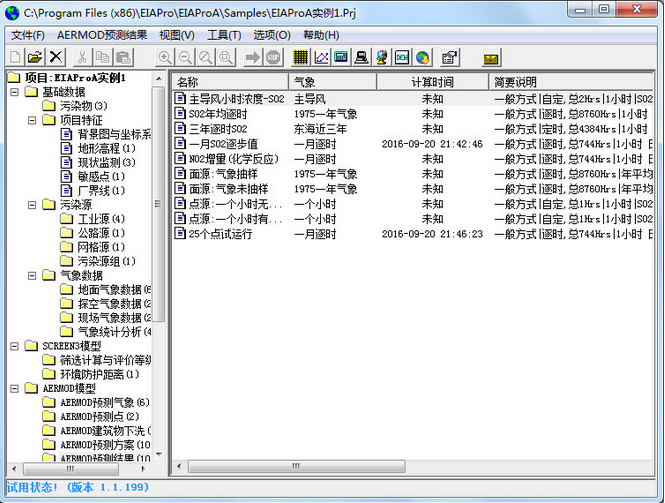This screenshot has height=503, width=665.
Task: Click the yellow envelope mail icon
Action: click(x=491, y=58)
